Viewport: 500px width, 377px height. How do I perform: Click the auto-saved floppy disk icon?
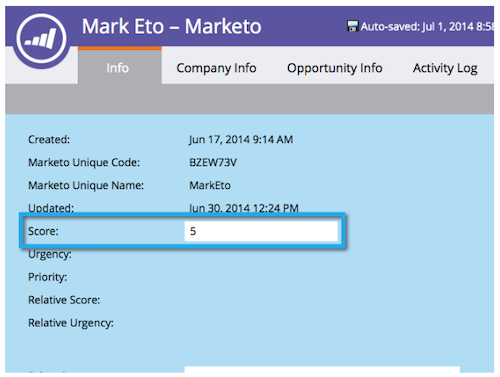pyautogui.click(x=352, y=26)
